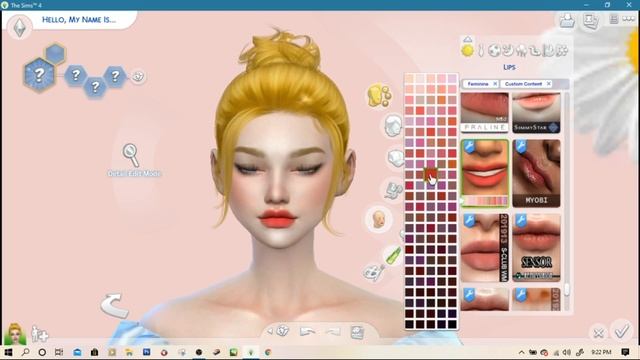Image resolution: width=640 pixels, height=360 pixels.
Task: Open the accessories category icon
Action: tap(393, 190)
